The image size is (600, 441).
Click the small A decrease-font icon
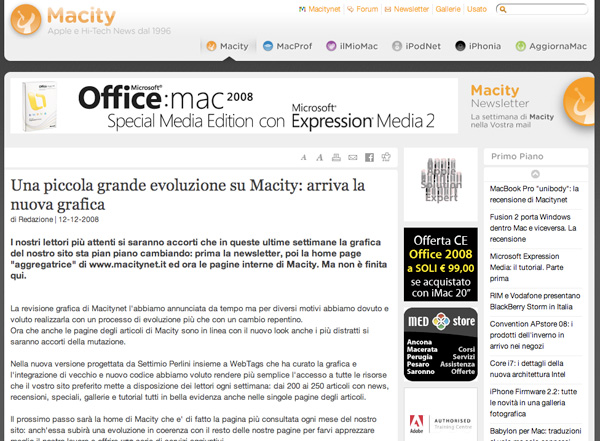303,157
